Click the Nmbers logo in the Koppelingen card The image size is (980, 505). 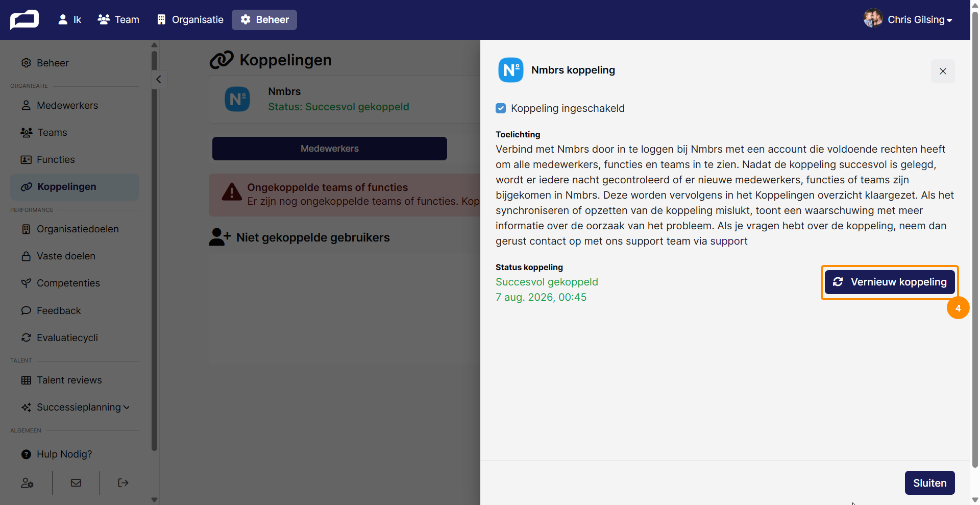(237, 99)
